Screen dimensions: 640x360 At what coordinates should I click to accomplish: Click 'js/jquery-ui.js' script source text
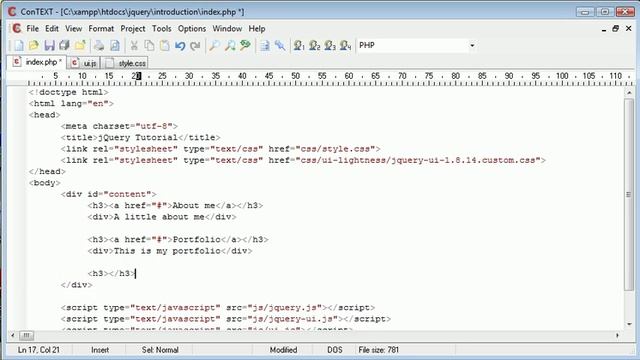coord(295,319)
